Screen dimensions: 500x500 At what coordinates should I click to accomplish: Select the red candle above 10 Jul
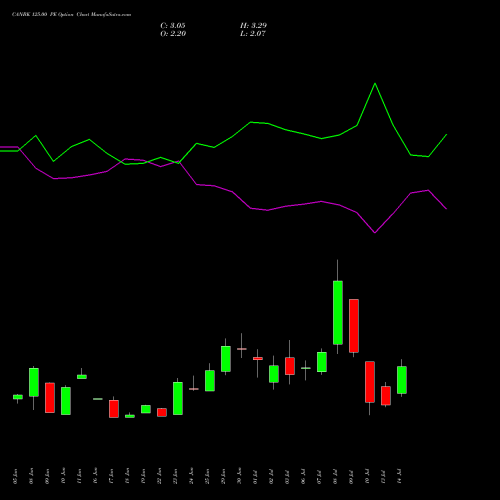[370, 382]
